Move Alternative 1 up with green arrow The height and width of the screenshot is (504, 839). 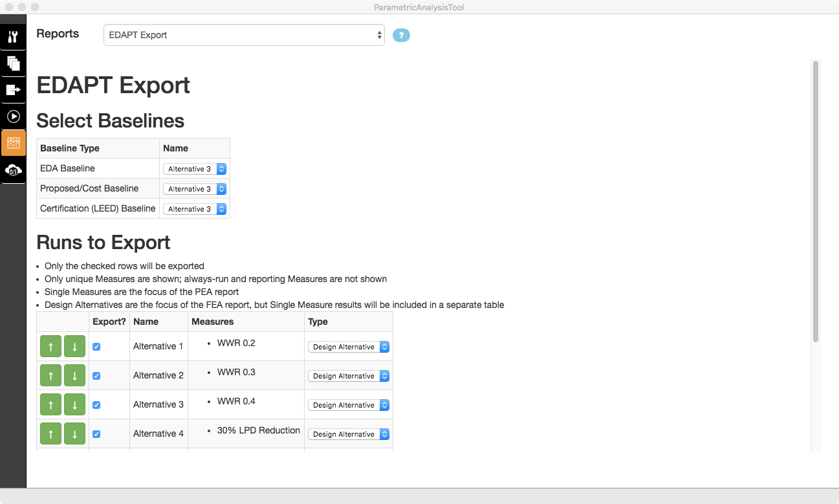click(50, 346)
